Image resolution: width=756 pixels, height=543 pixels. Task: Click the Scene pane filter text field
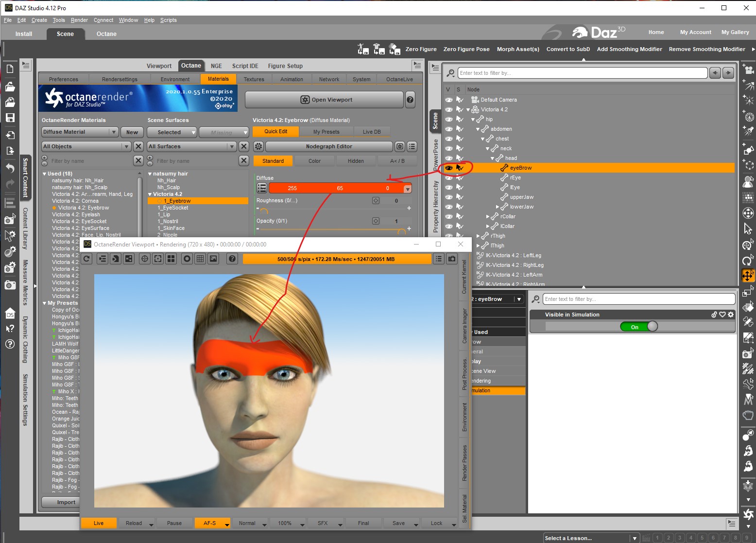(583, 73)
